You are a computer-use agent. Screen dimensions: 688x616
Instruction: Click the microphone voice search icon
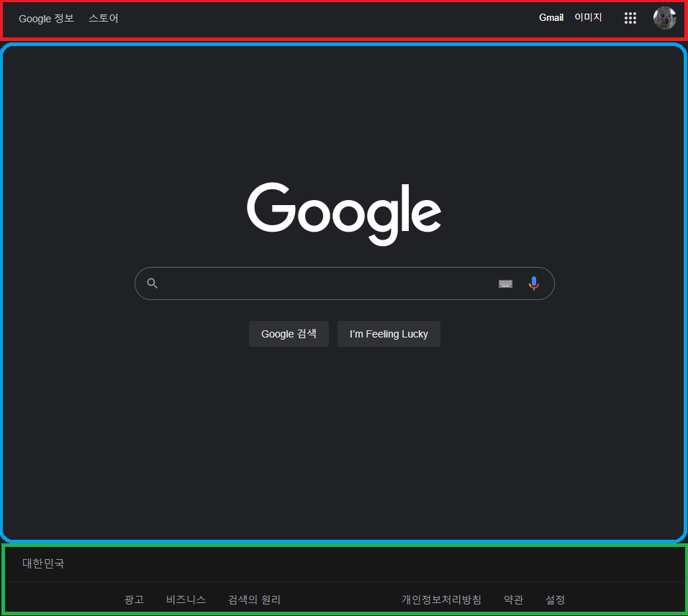[533, 284]
